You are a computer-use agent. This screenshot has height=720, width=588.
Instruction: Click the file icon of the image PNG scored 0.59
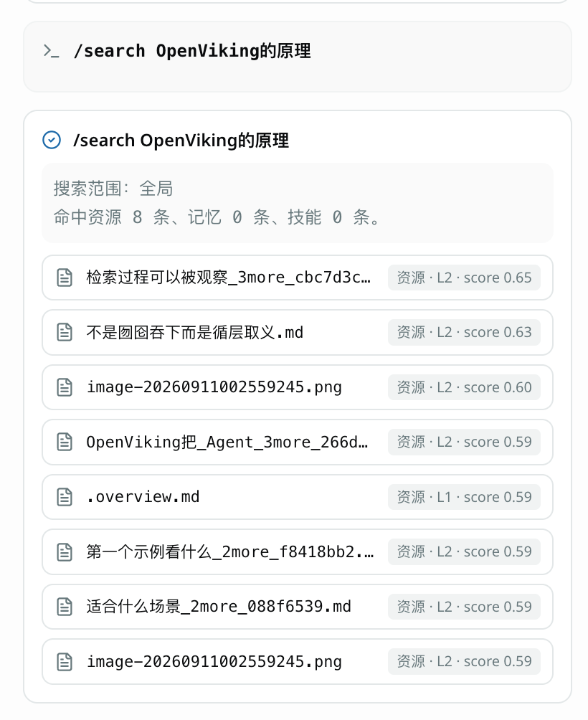pyautogui.click(x=65, y=661)
